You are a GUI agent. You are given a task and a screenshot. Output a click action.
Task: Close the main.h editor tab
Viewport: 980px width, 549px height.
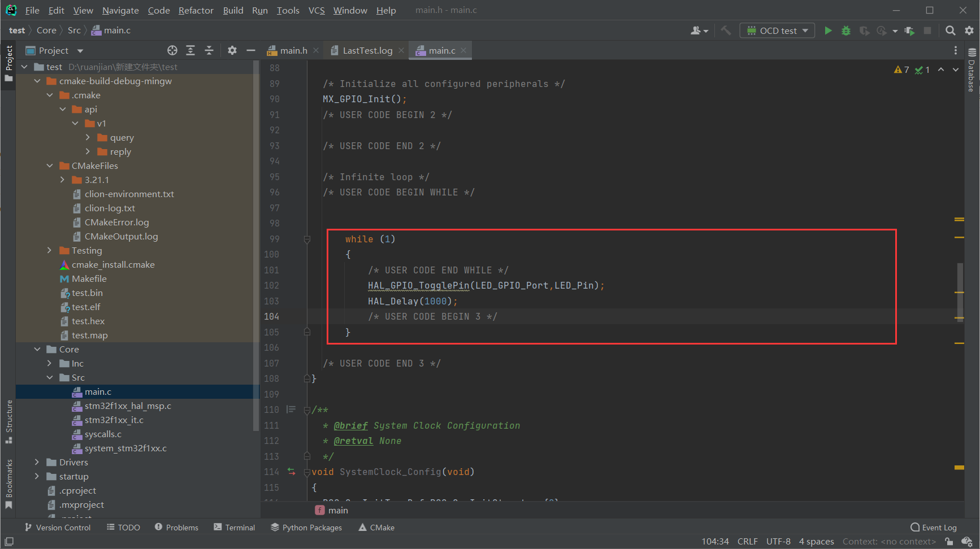click(x=316, y=50)
